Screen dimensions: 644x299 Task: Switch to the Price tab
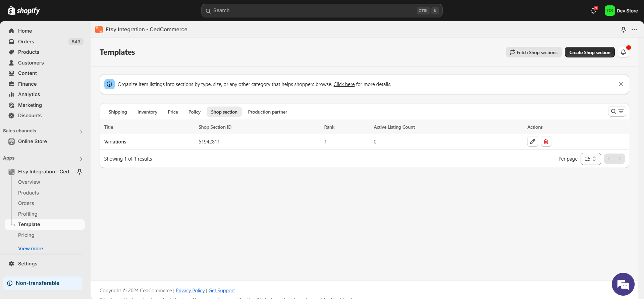click(173, 112)
